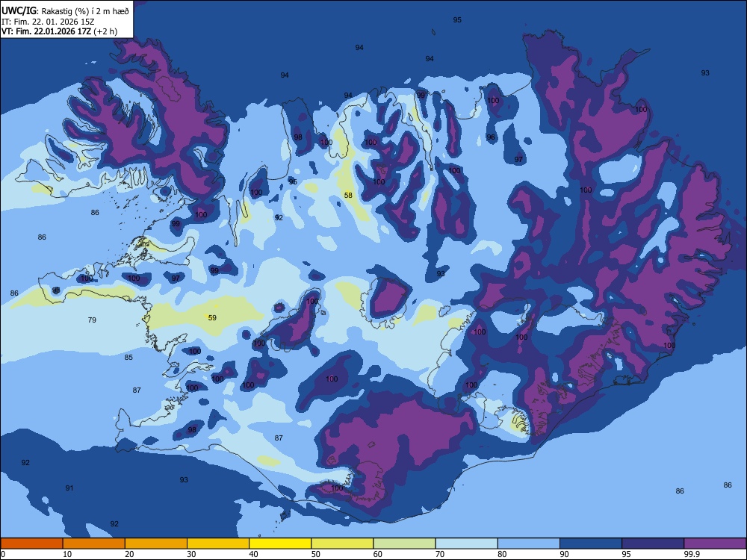The image size is (747, 560).
Task: Click the 80–90 light blue legend swatch
Action: tap(529, 544)
